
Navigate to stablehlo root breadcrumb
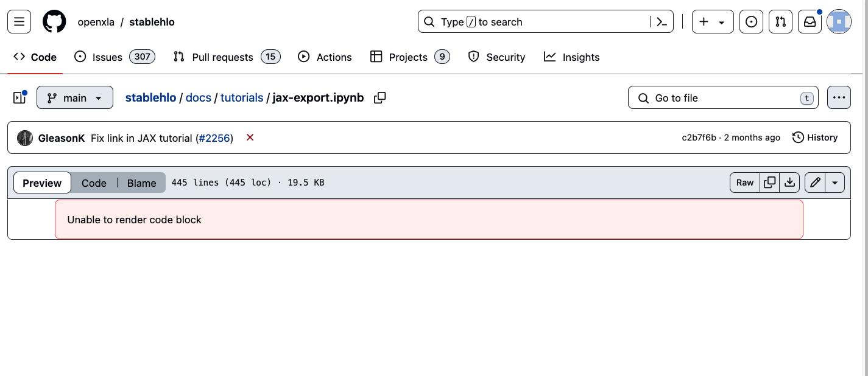[150, 97]
